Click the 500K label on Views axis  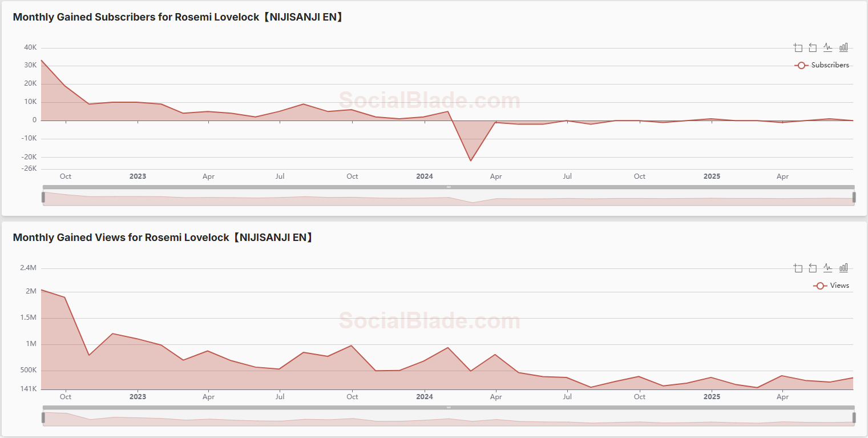(28, 370)
